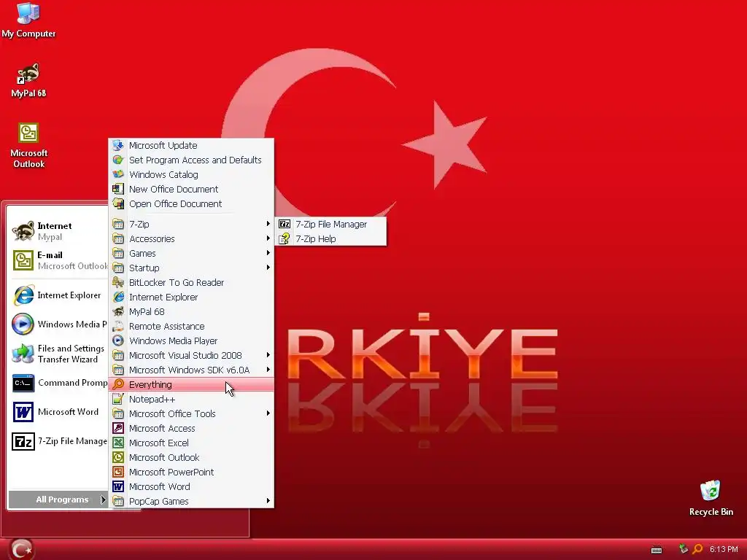Open Files and Settings Transfer Wizard

59,354
